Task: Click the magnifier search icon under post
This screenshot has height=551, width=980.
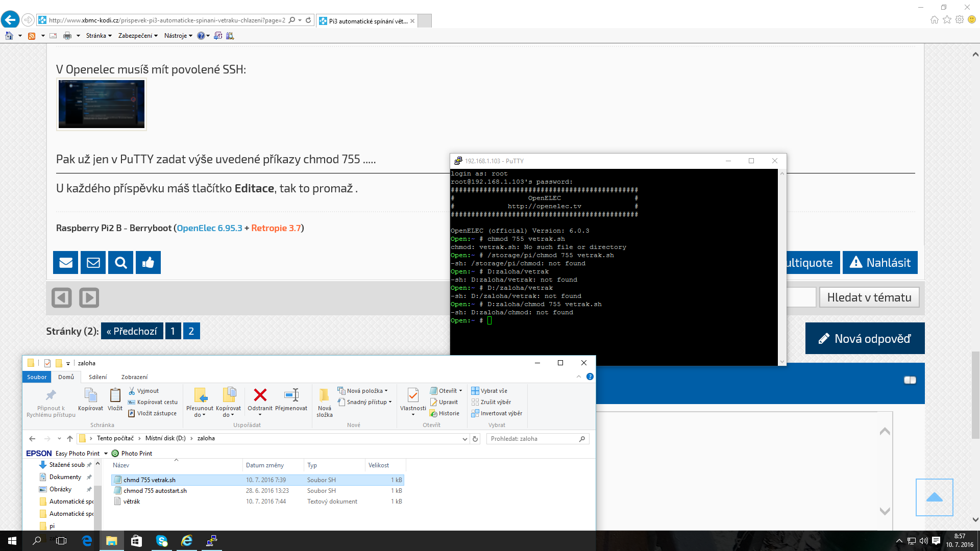Action: point(120,263)
